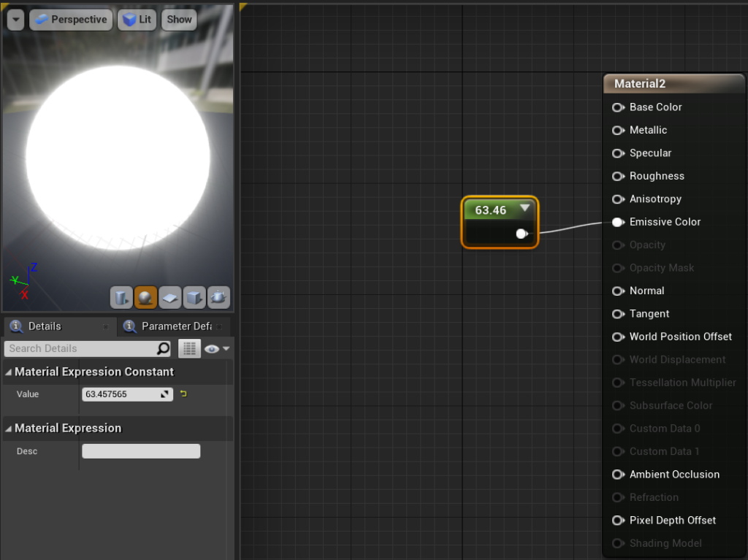The image size is (748, 560).
Task: Open the Lit view mode button
Action: (x=137, y=20)
